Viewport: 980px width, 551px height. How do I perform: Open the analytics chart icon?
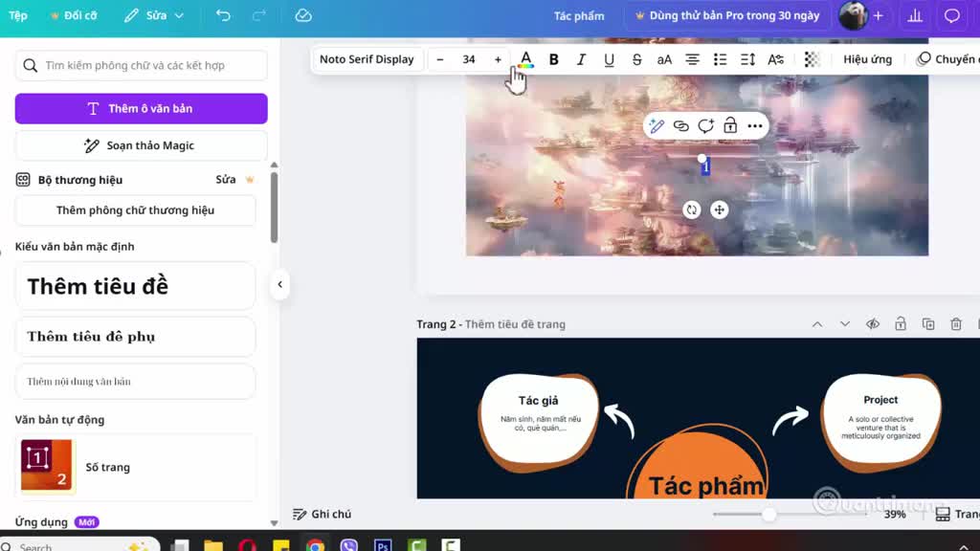click(915, 15)
